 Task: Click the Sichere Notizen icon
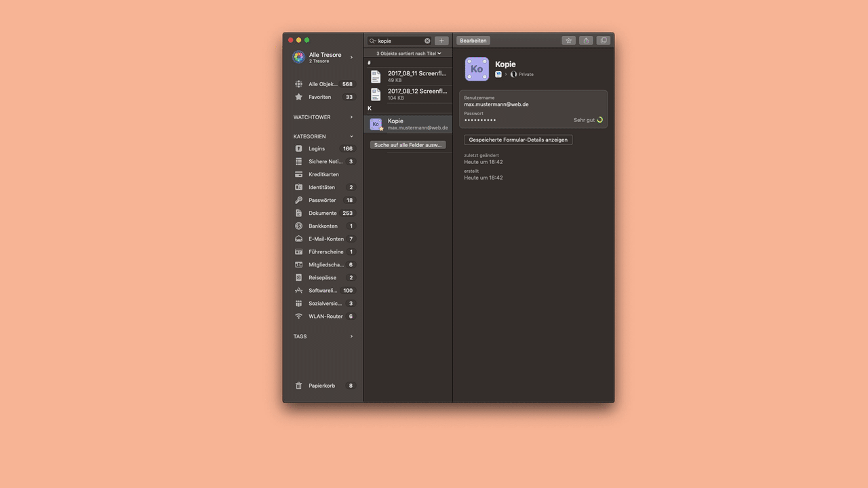click(298, 161)
